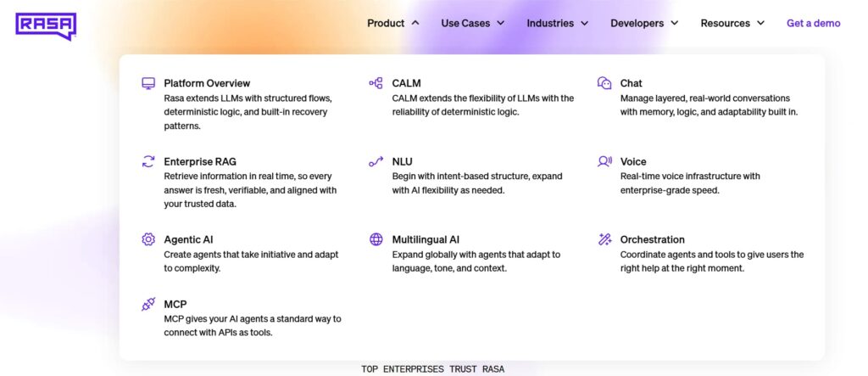This screenshot has width=868, height=376.
Task: Expand the Use Cases dropdown
Action: 472,24
